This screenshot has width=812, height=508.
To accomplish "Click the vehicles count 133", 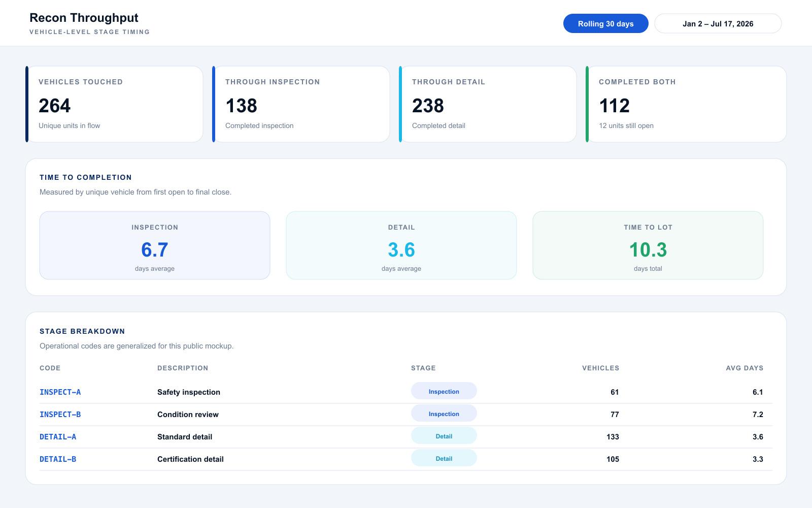I will tap(613, 437).
